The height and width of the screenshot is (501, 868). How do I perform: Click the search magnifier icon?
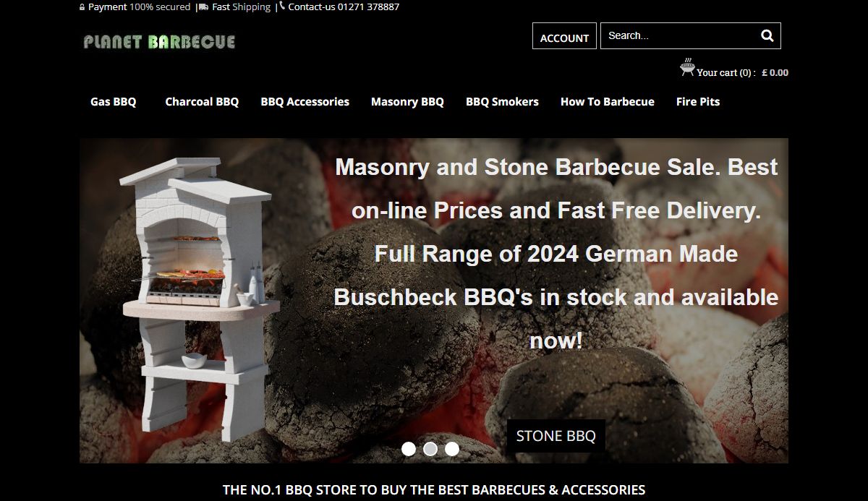coord(767,35)
